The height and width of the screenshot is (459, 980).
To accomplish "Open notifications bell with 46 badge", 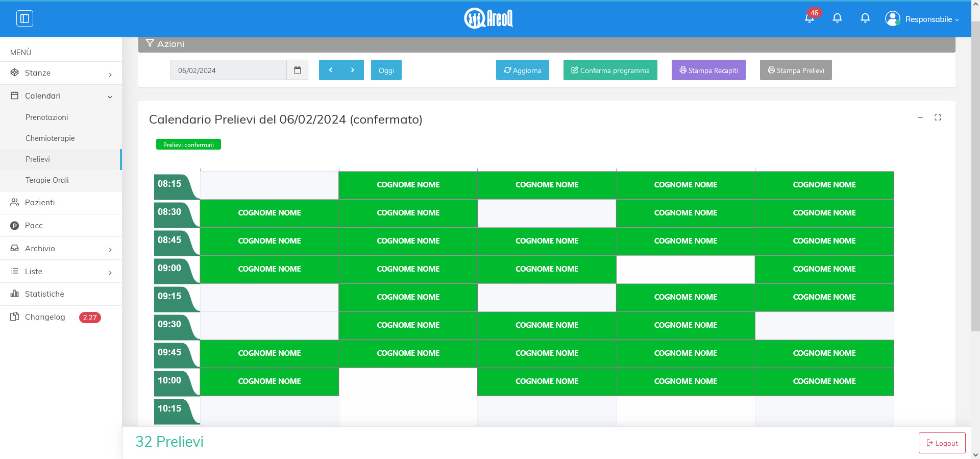I will pyautogui.click(x=810, y=18).
